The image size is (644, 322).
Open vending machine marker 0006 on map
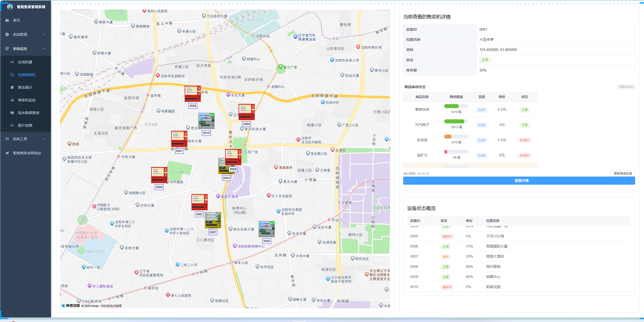(159, 175)
